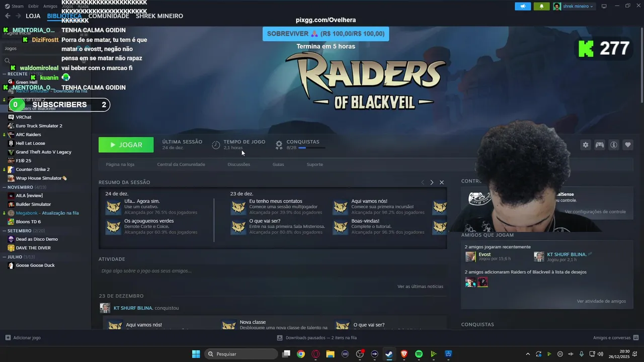644x362 pixels.
Task: Click Ver atividade de amigos link
Action: coord(601,301)
